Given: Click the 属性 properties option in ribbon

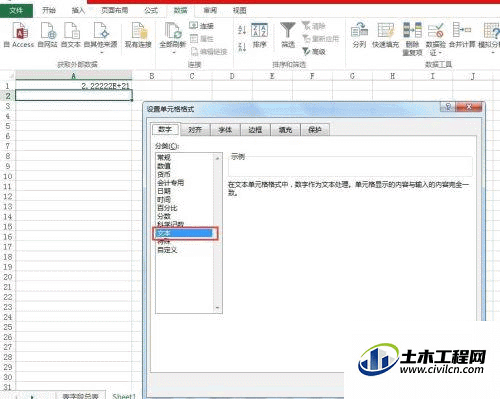Looking at the screenshot, I should tap(201, 39).
